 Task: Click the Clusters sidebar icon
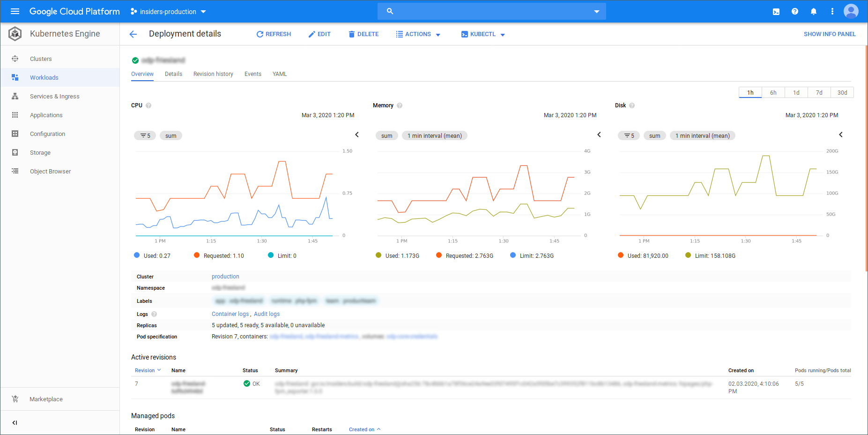[15, 59]
